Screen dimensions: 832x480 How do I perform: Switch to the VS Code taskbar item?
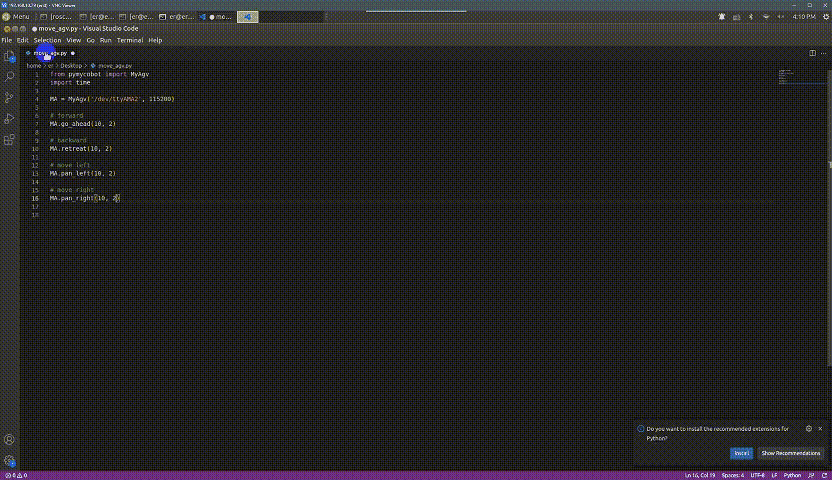tap(216, 17)
